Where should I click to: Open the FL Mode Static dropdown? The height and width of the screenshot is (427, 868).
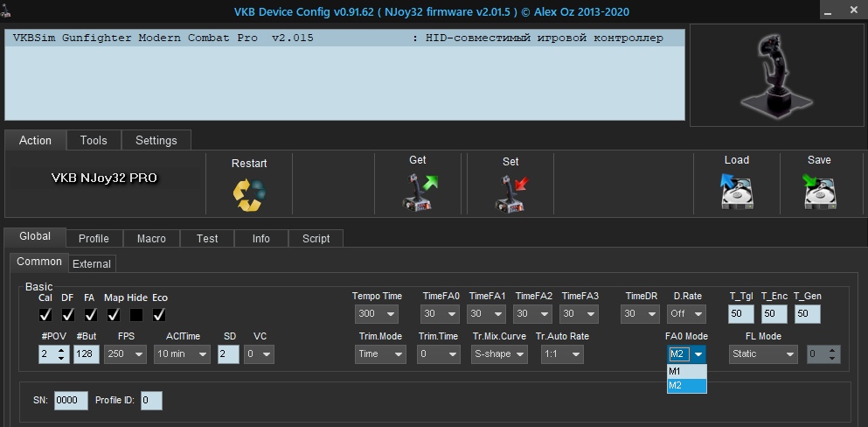(x=763, y=353)
